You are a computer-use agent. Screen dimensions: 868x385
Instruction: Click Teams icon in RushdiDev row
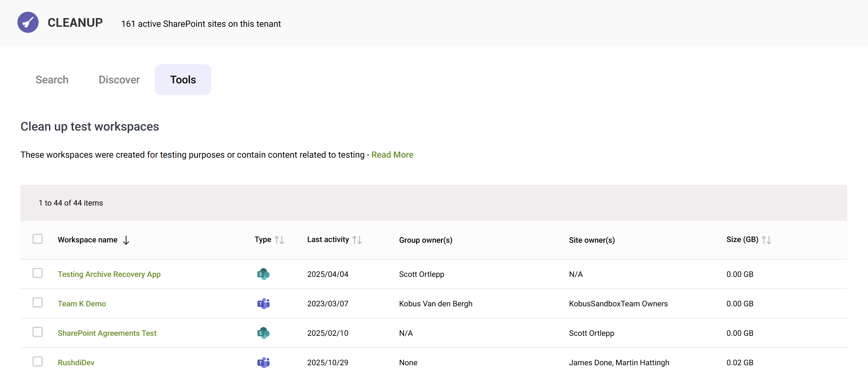coord(263,363)
